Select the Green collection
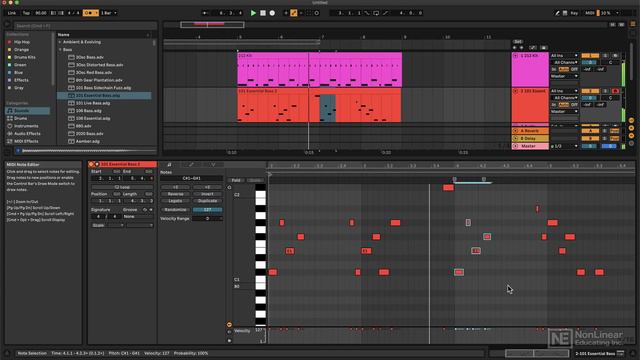The width and height of the screenshot is (640, 360). tap(20, 65)
